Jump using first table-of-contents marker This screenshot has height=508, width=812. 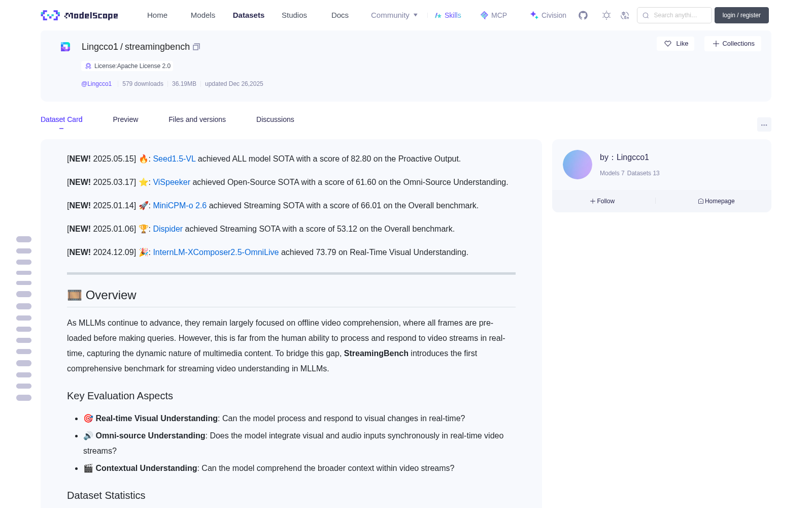click(24, 239)
